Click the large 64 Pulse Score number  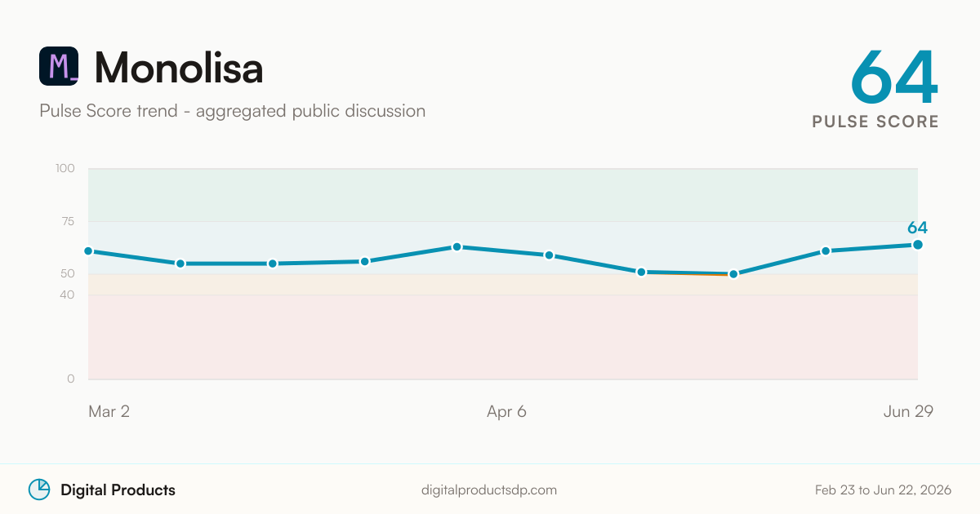tap(893, 77)
